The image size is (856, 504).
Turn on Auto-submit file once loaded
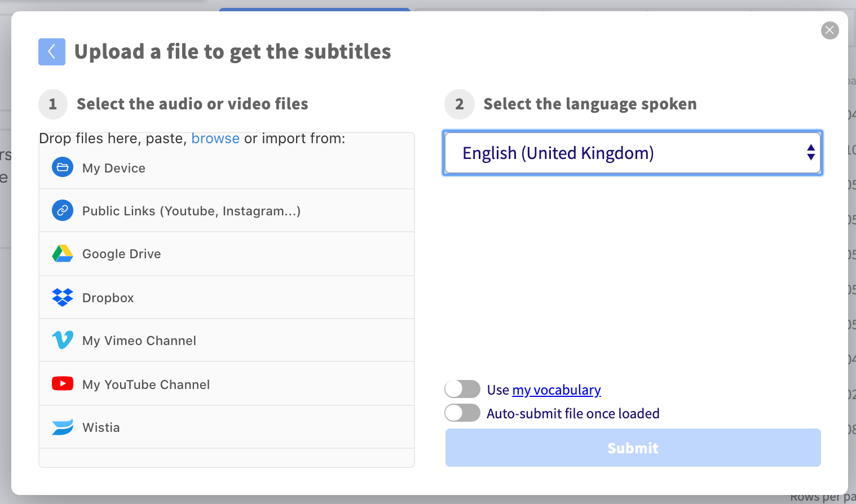coord(462,413)
